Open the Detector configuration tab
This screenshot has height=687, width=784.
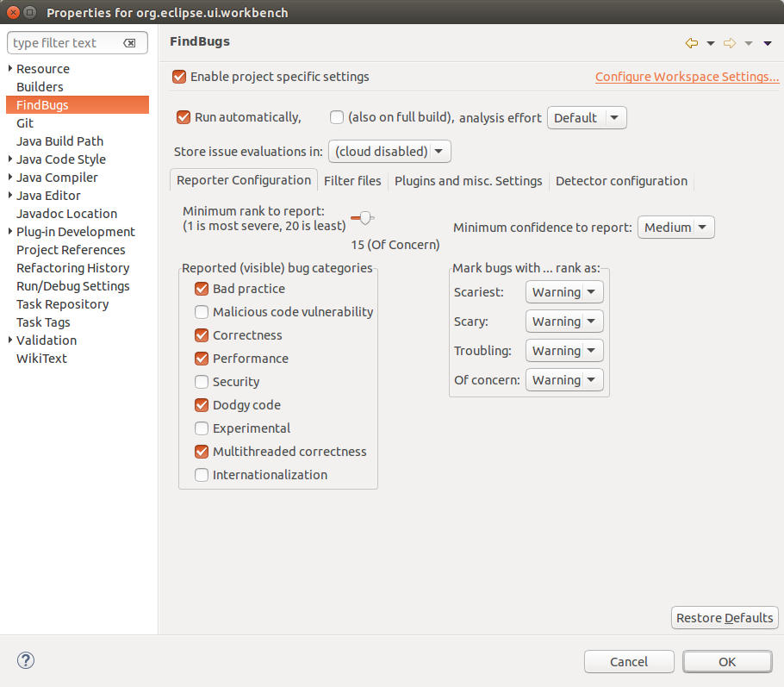pyautogui.click(x=621, y=181)
